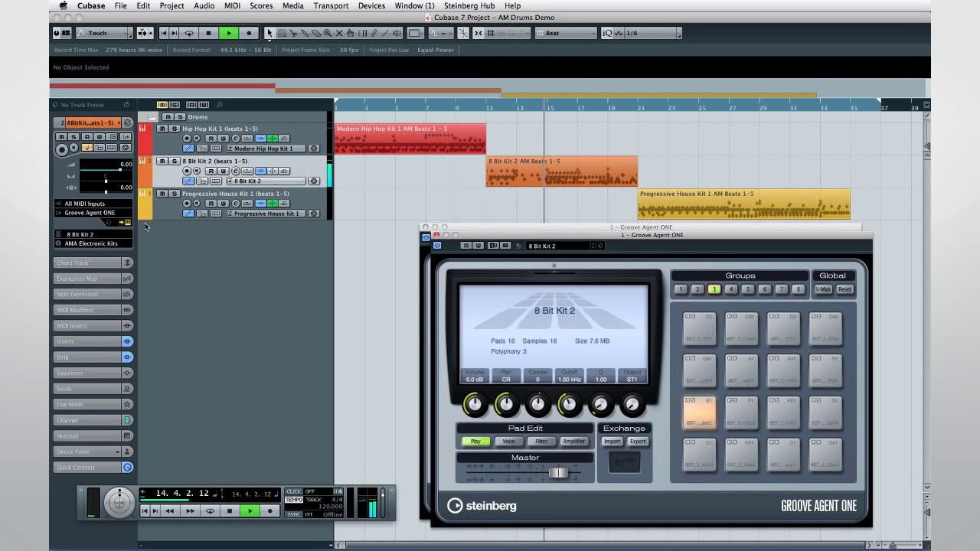The image size is (980, 551).
Task: Select the Object Selection arrow tool
Action: [x=269, y=33]
